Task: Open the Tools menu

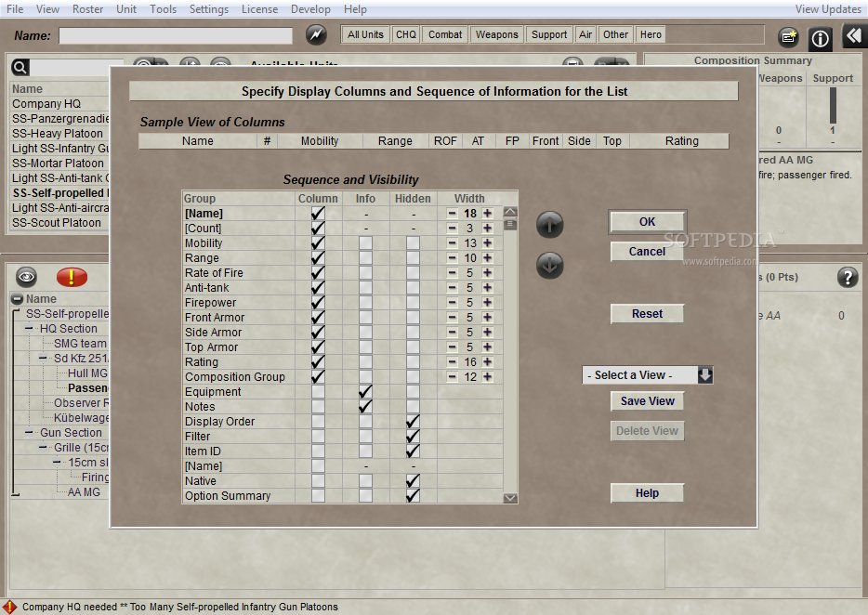Action: [163, 9]
